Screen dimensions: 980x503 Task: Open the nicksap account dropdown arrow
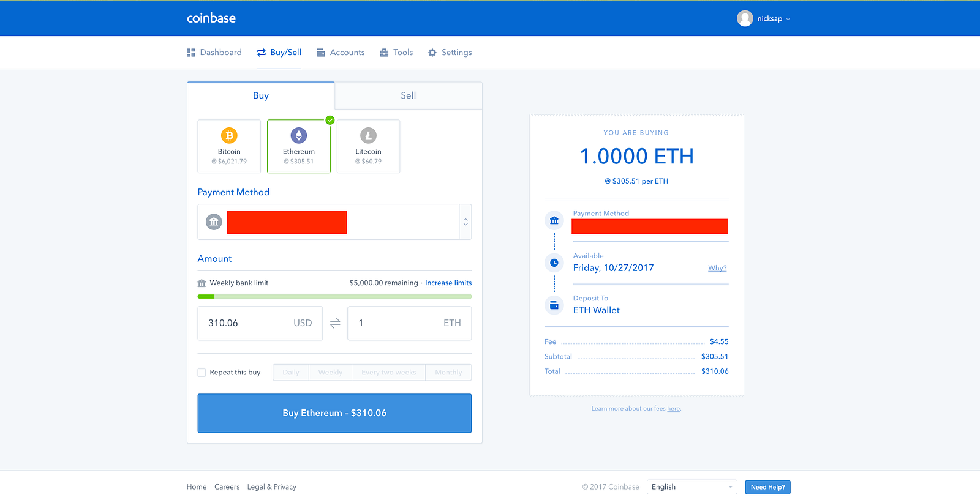(x=788, y=19)
